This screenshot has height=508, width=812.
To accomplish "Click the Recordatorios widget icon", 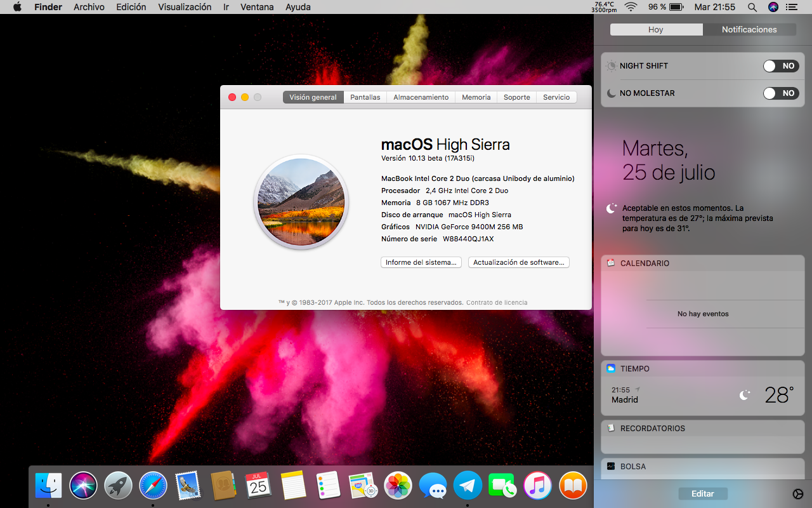I will [611, 428].
